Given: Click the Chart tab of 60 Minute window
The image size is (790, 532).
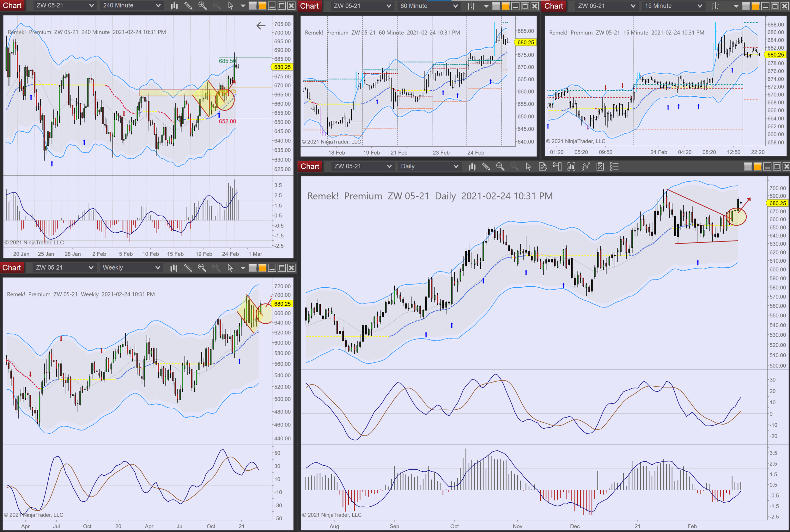Looking at the screenshot, I should 309,6.
